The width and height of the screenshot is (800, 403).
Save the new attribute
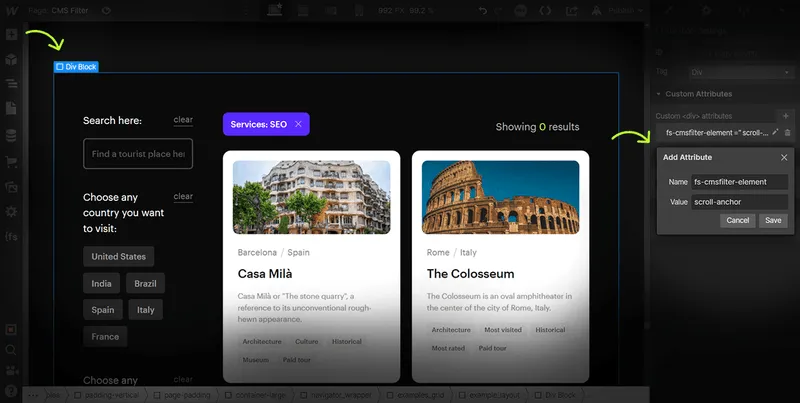pos(773,220)
